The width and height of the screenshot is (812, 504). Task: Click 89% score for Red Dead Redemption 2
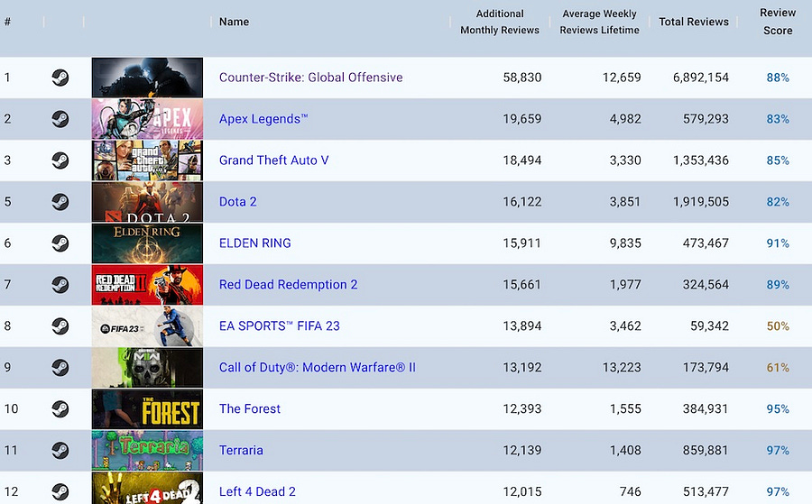778,285
